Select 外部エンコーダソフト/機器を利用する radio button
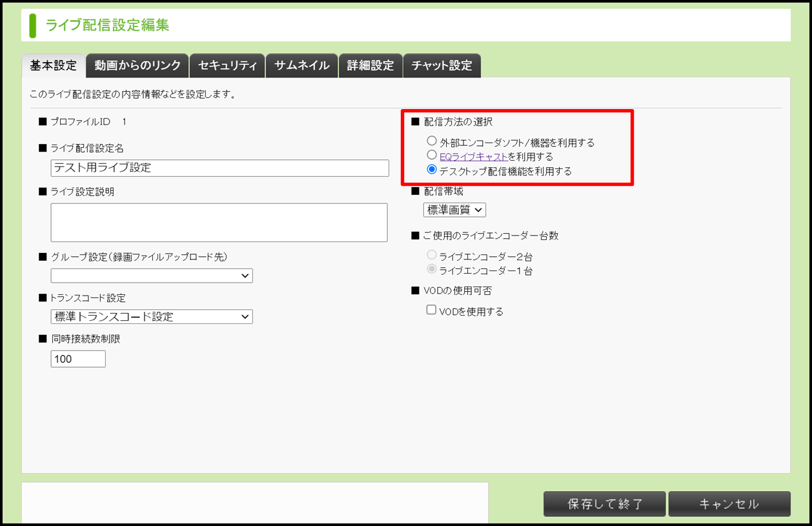 point(432,141)
